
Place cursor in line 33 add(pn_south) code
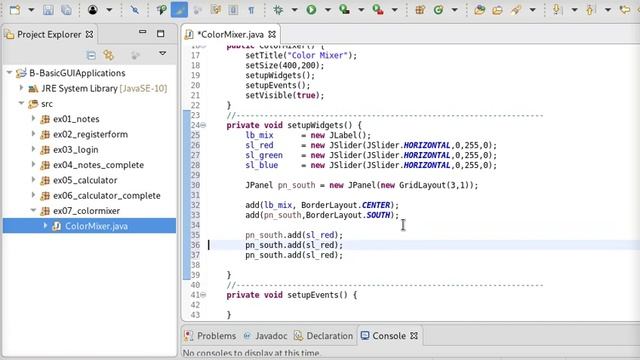point(322,215)
